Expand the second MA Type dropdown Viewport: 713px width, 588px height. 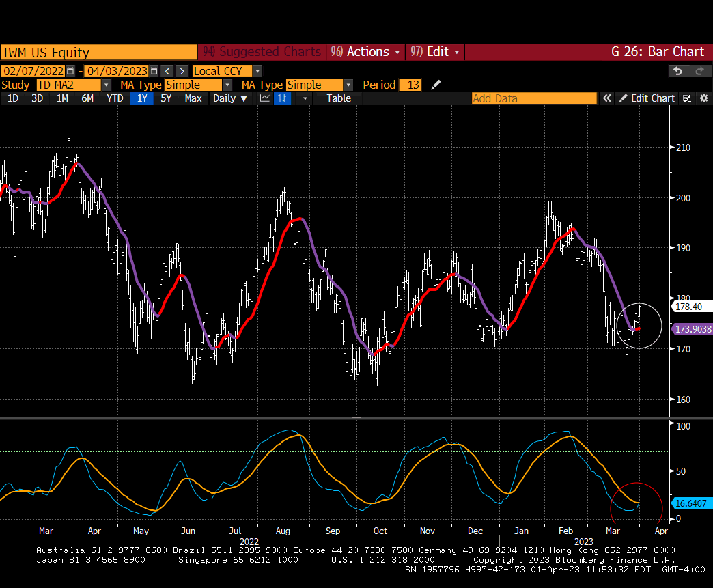[x=348, y=85]
